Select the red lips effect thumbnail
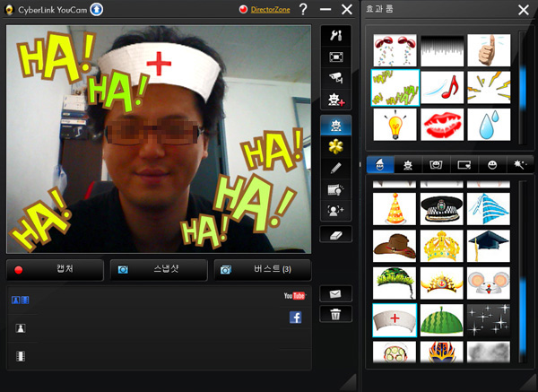538x392 pixels. pyautogui.click(x=442, y=125)
